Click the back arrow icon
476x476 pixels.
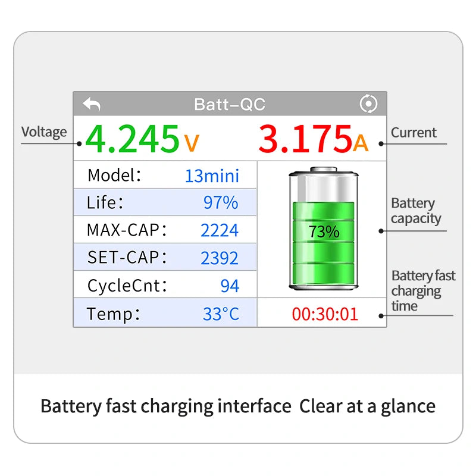coord(92,104)
